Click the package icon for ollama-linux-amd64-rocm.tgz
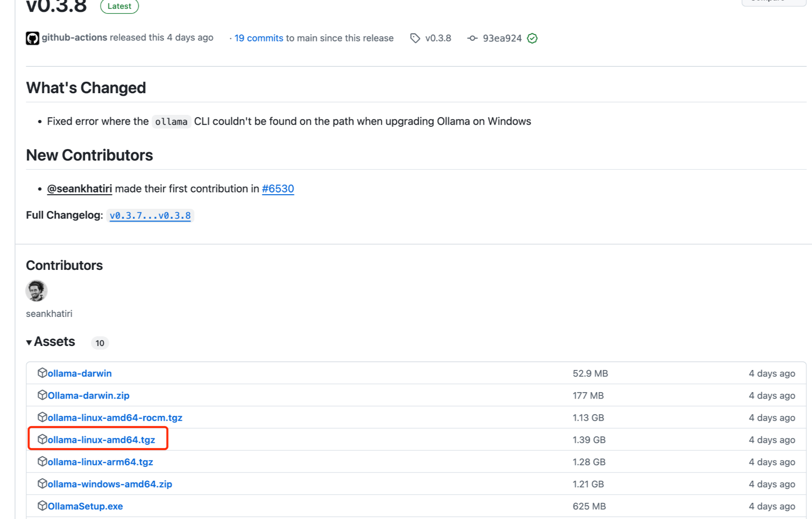This screenshot has width=812, height=519. (x=42, y=417)
